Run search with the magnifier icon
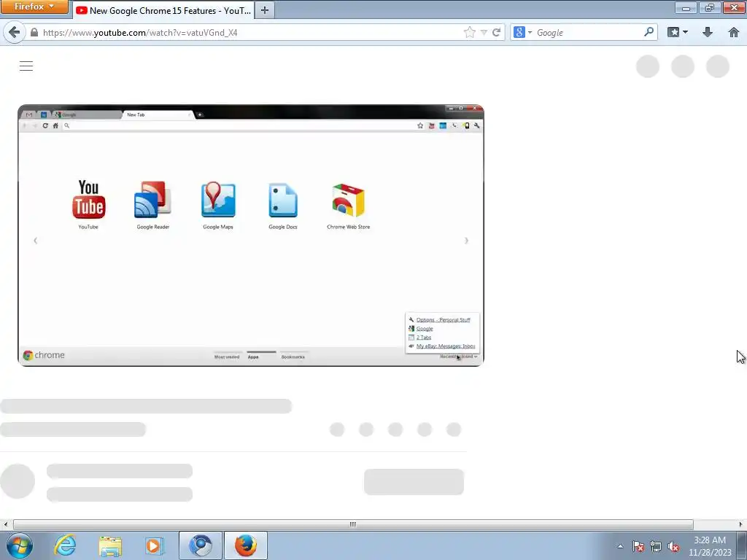Image resolution: width=747 pixels, height=560 pixels. [649, 32]
